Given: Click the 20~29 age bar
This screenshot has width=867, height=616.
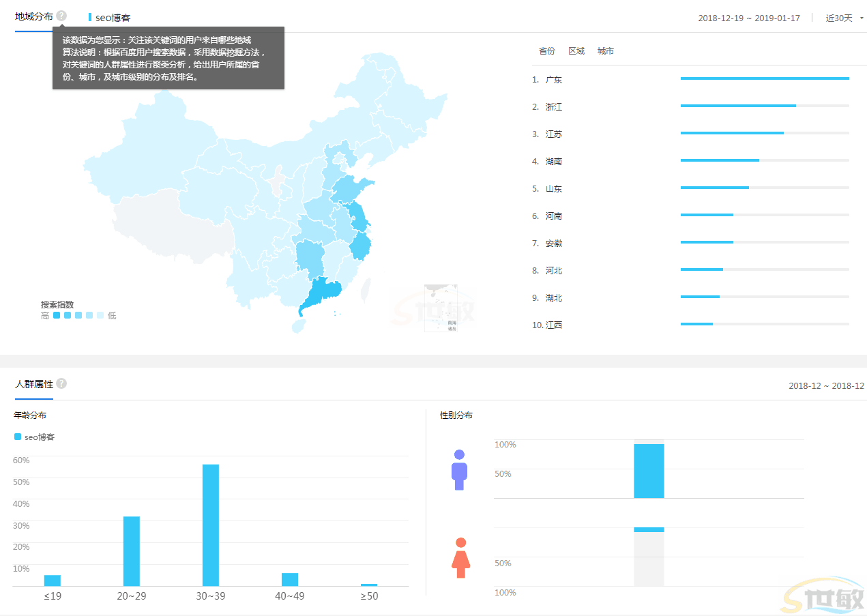Looking at the screenshot, I should [132, 551].
